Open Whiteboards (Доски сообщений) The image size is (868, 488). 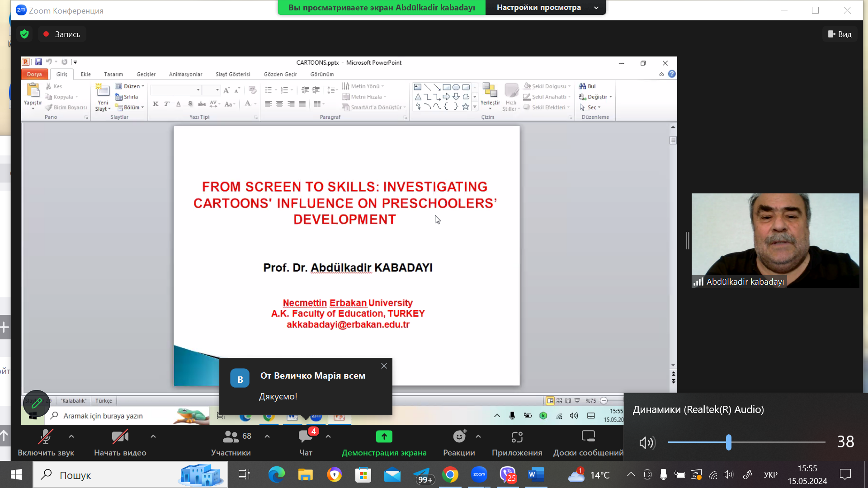point(588,437)
